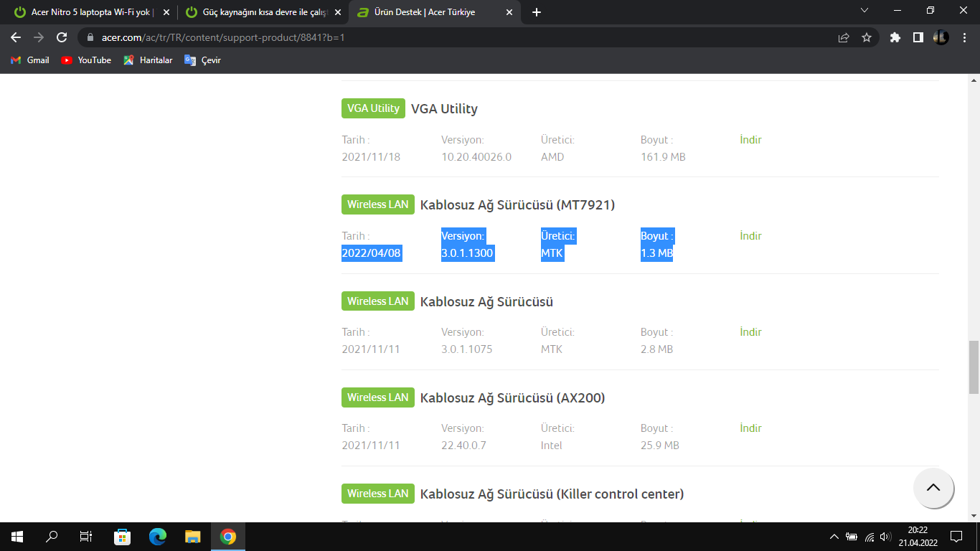
Task: Open the Chrome extensions puzzle icon
Action: [x=895, y=37]
